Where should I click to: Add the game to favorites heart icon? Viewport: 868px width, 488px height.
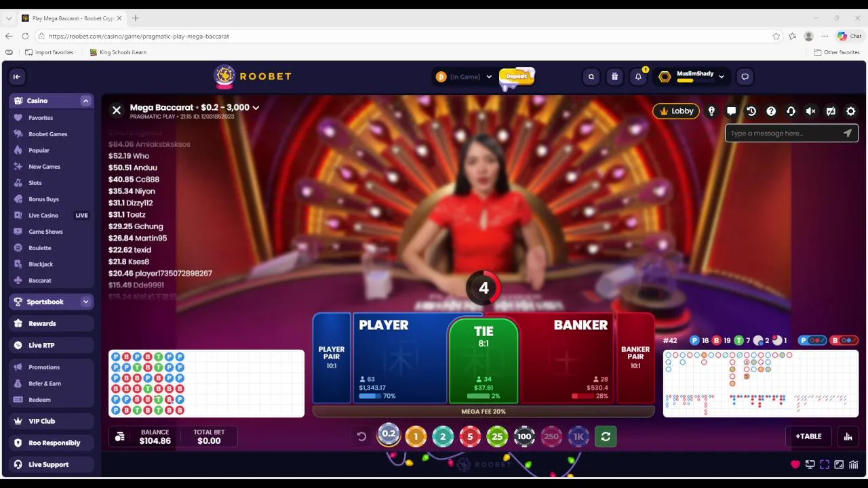(x=795, y=464)
